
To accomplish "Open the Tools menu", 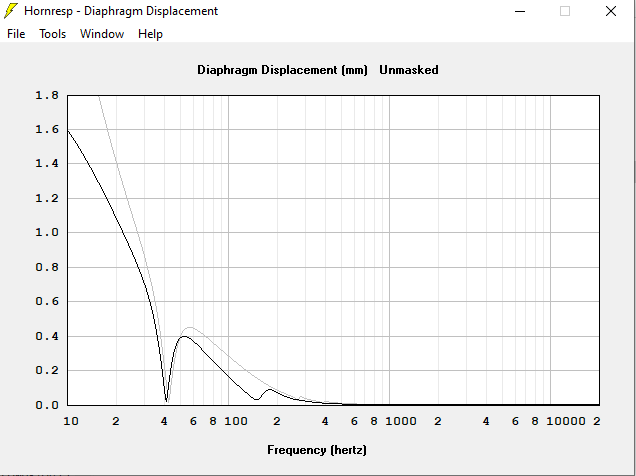I will click(x=52, y=34).
